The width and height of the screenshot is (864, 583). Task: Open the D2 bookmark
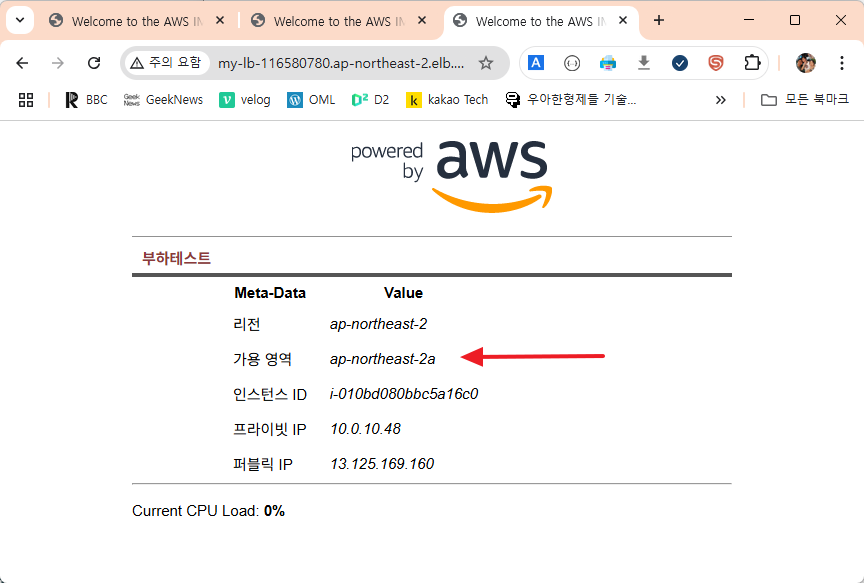coord(370,100)
